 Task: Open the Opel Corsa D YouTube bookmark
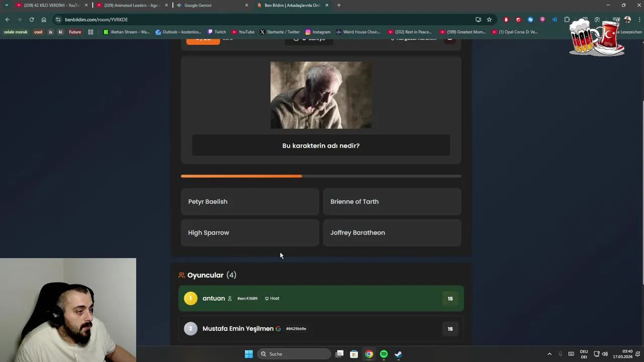pos(515,32)
